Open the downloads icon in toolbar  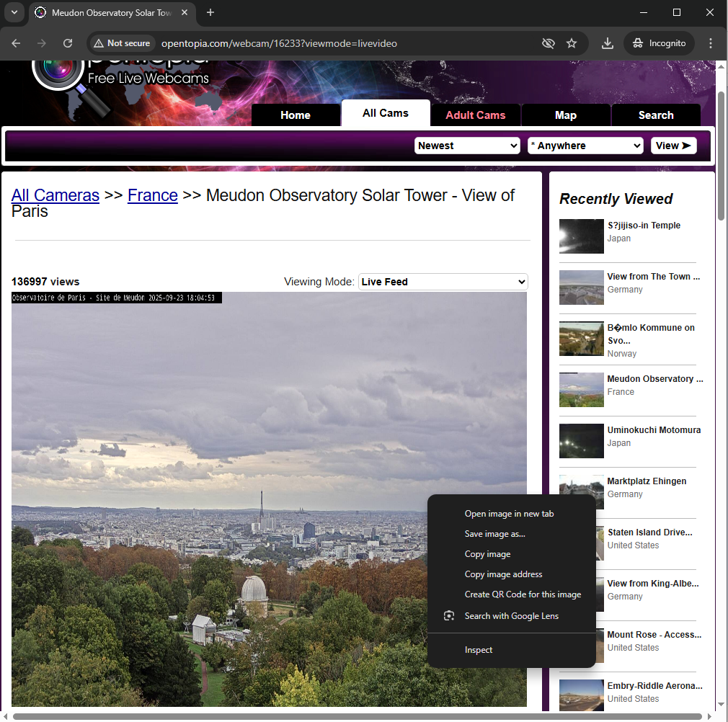pos(607,43)
